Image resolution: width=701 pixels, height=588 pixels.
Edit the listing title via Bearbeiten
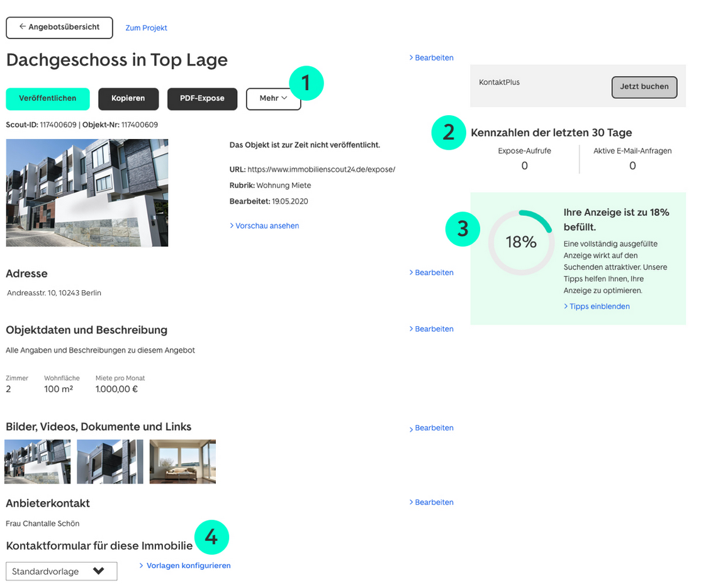pos(431,58)
